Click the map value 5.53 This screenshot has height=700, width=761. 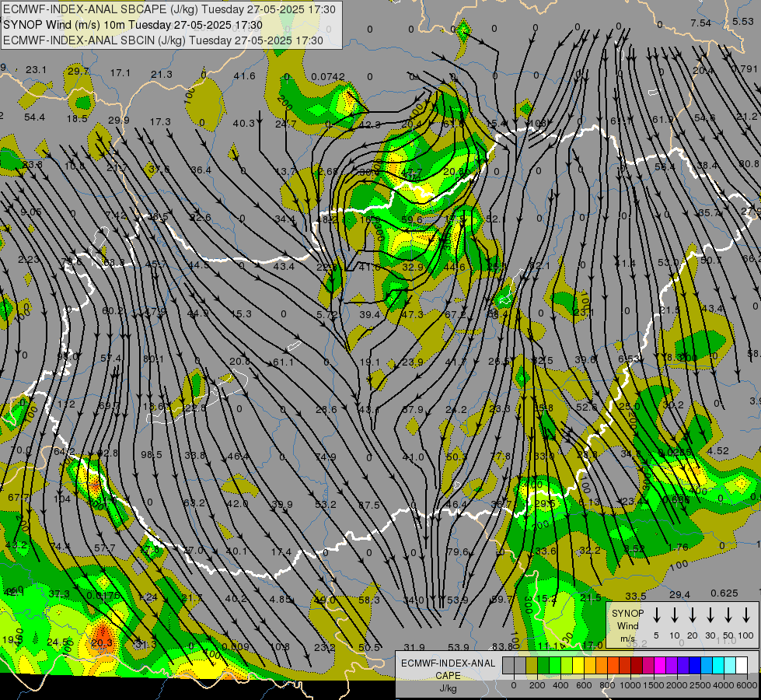click(x=743, y=21)
